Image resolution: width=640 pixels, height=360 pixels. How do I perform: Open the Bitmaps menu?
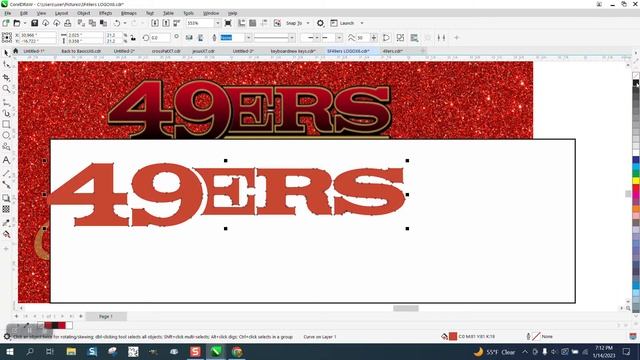pyautogui.click(x=129, y=13)
